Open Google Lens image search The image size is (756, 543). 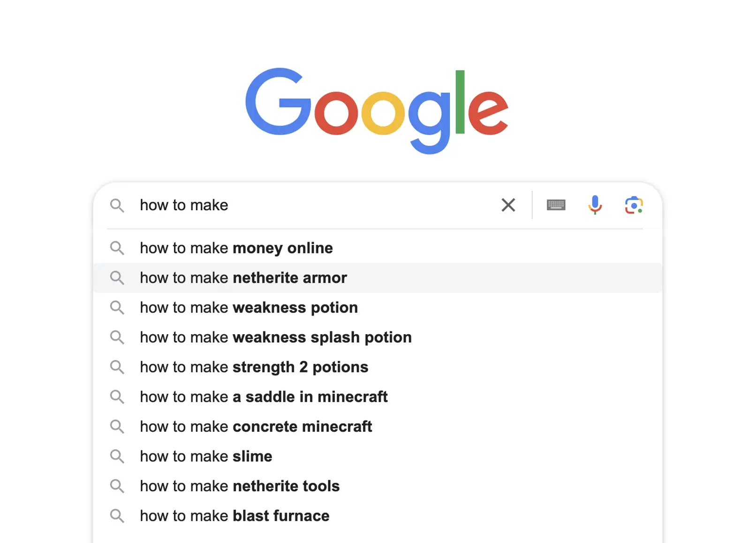[x=634, y=205]
